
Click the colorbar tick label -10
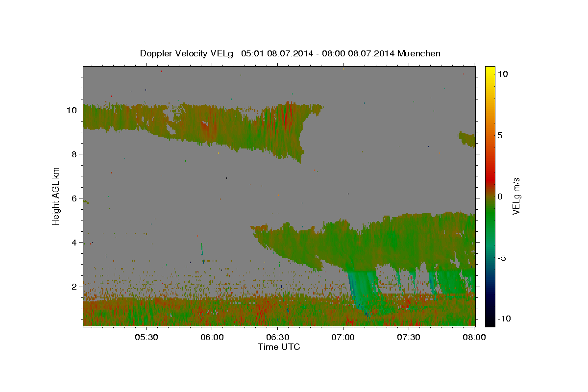504,319
